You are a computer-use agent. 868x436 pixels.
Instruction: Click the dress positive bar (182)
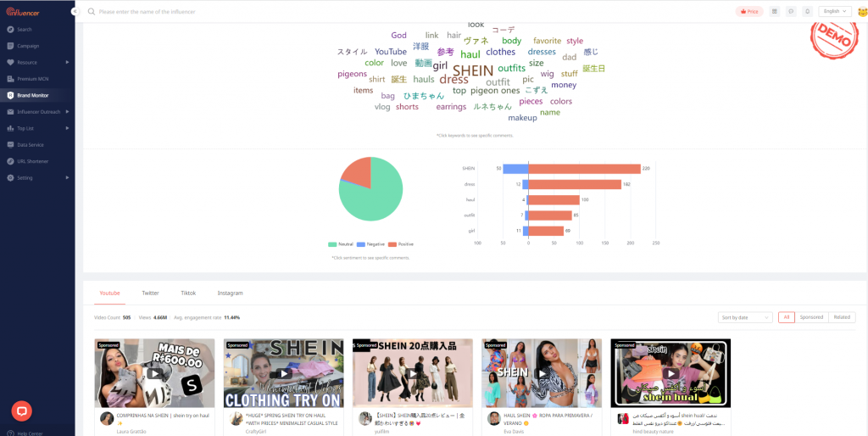coord(575,184)
